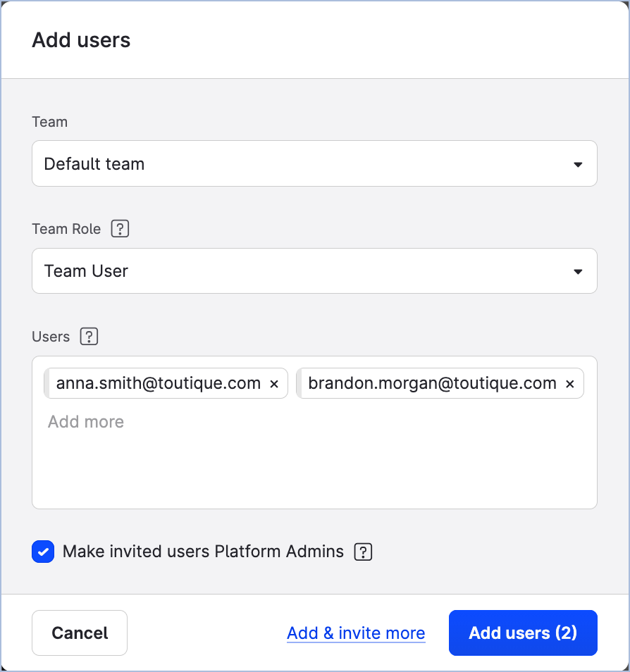Click the Add users (2) button
The height and width of the screenshot is (672, 630).
pos(523,633)
